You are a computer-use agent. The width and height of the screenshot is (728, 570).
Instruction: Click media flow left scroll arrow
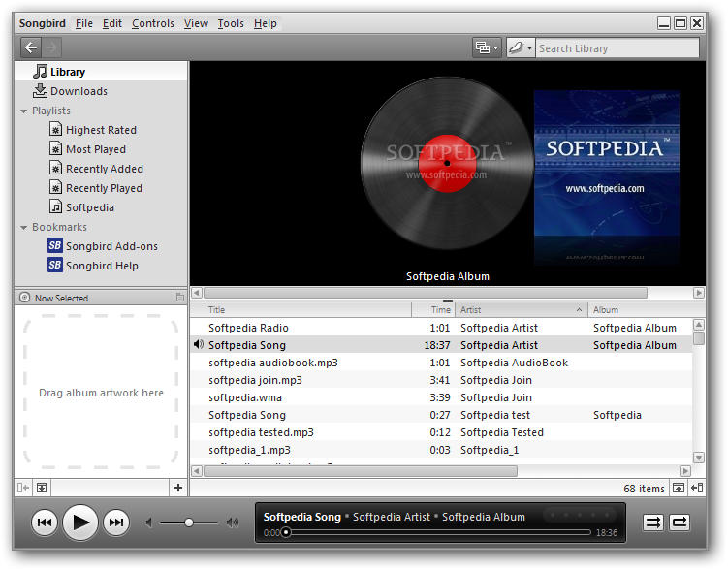(x=197, y=293)
